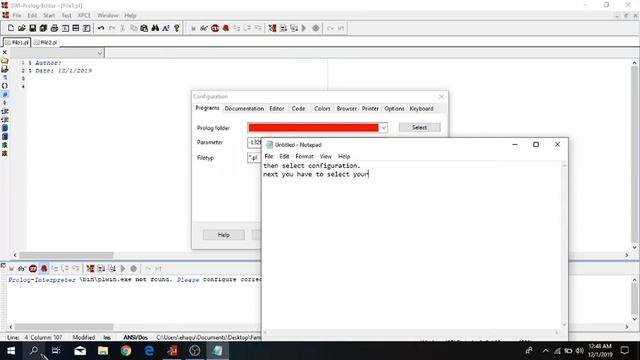Open the notification center icon
This screenshot has height=360, width=640.
coord(624,351)
